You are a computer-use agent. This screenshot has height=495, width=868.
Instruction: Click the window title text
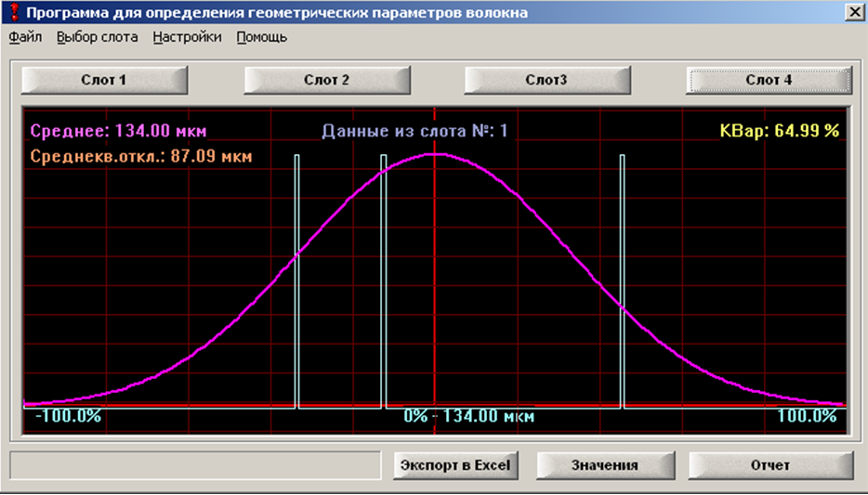point(277,13)
